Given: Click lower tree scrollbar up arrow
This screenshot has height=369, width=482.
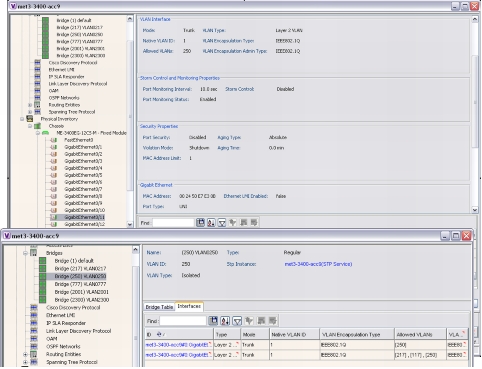Looking at the screenshot, I should (x=135, y=249).
